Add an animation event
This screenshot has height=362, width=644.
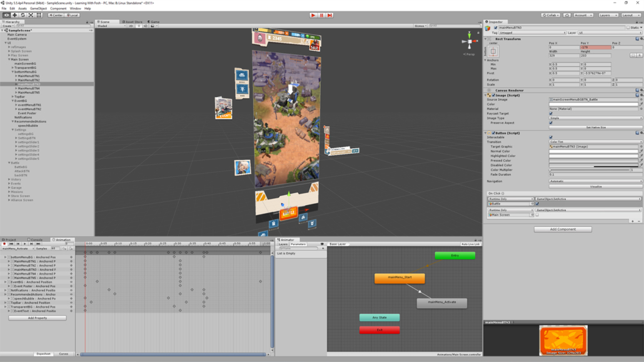71,249
